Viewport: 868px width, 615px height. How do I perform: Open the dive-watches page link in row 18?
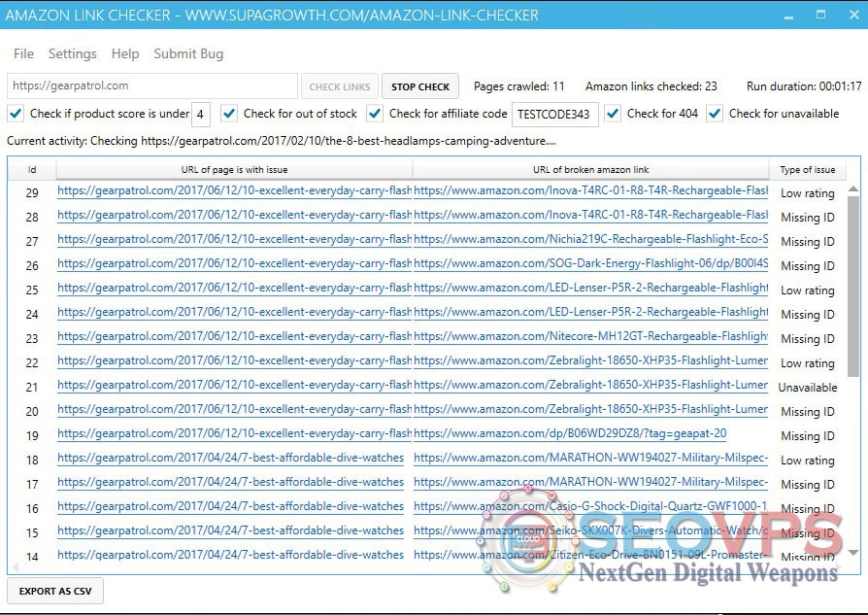coord(230,459)
